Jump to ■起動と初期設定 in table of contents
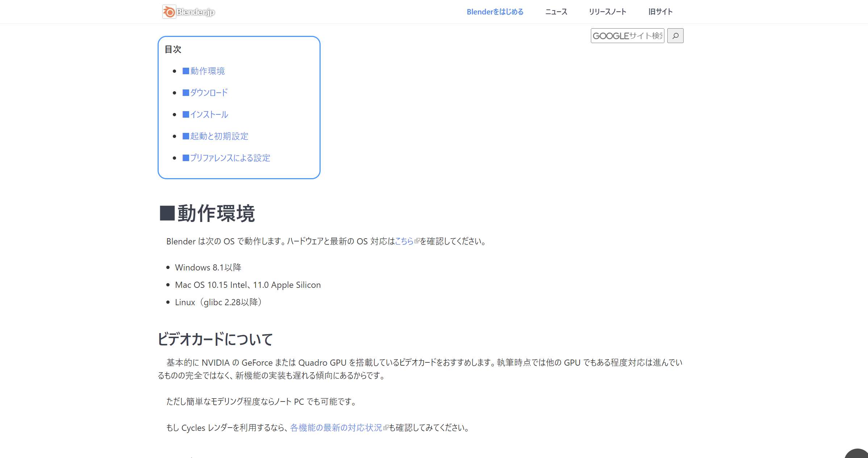This screenshot has height=458, width=868. (x=216, y=136)
